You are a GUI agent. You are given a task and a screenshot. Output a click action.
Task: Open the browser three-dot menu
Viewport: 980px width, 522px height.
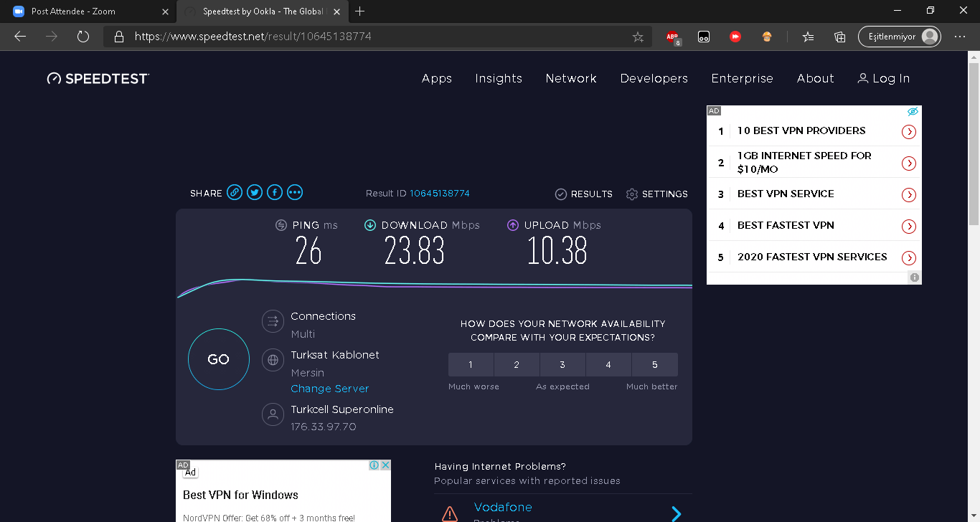point(960,37)
